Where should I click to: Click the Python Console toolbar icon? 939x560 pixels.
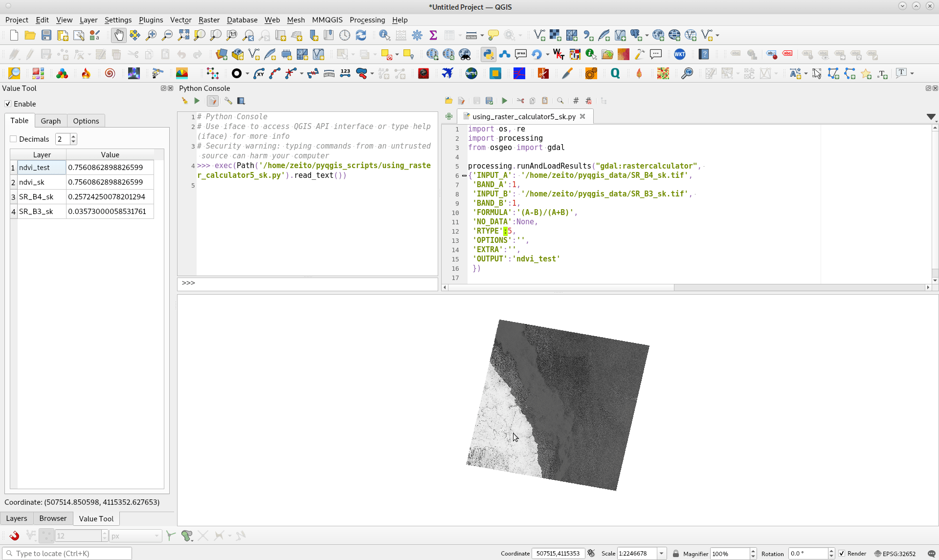[488, 54]
